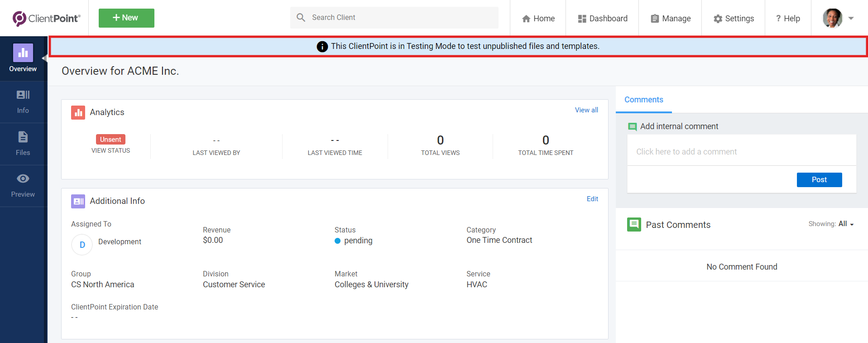Screen dimensions: 868x343
Task: Collapse the sidebar using the arrow handle
Action: coord(44,58)
